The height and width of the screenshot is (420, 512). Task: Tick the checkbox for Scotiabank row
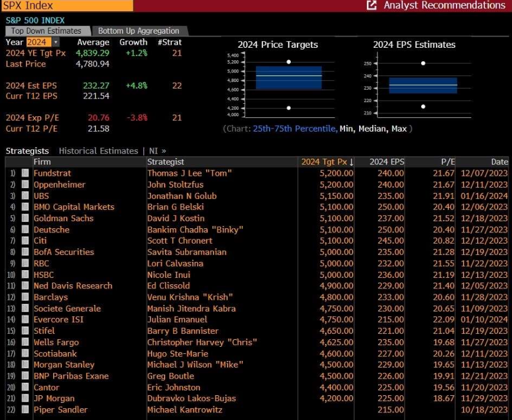click(25, 353)
